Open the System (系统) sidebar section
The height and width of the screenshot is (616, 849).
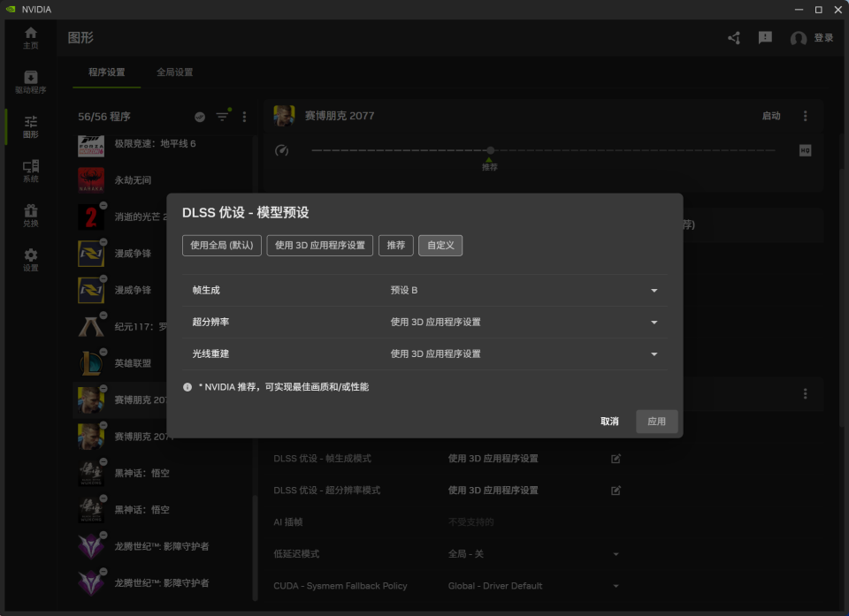point(31,171)
